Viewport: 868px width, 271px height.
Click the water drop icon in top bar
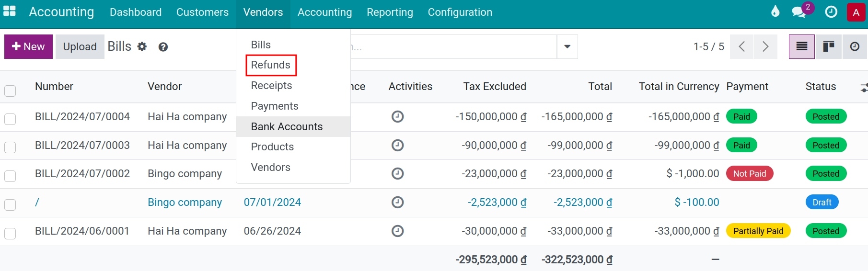pos(775,11)
